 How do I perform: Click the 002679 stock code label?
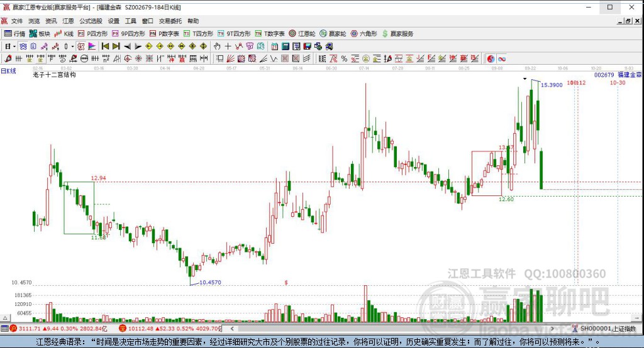[604, 75]
